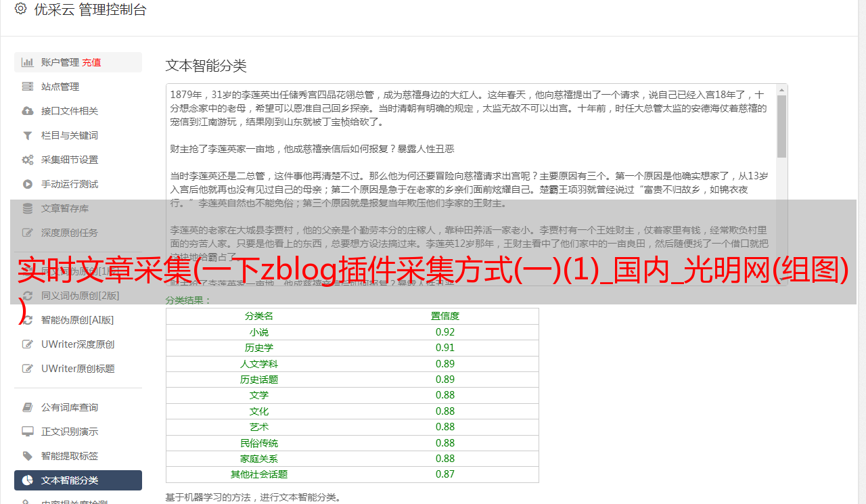Click the filter icon for 栏目与关键词
The height and width of the screenshot is (504, 866).
(27, 135)
